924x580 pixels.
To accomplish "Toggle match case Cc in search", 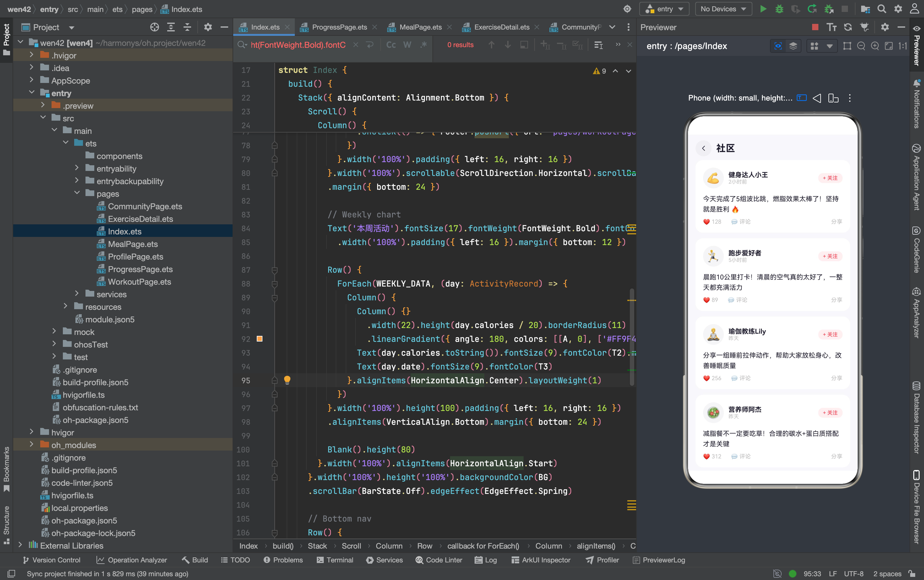I will point(391,45).
